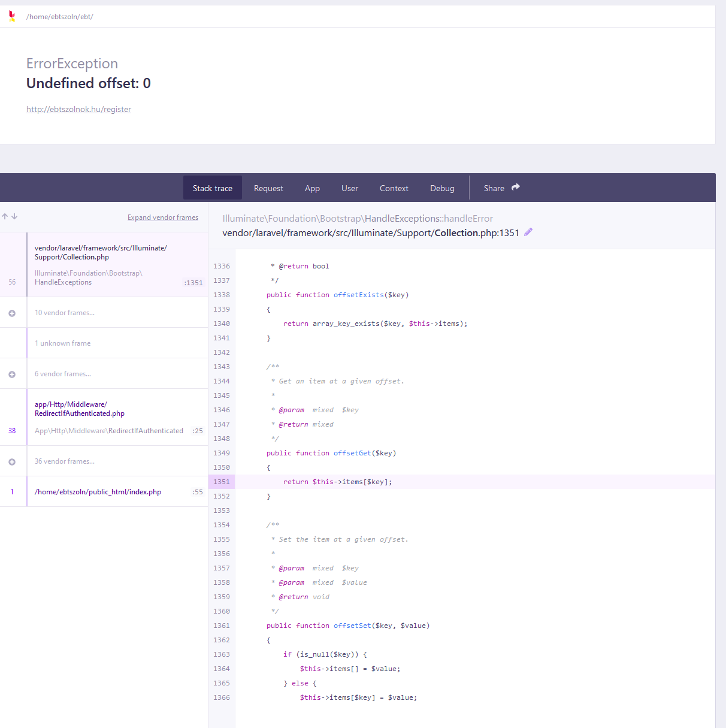Select the Collection.php frame 56
Image resolution: width=726 pixels, height=728 pixels.
coord(104,265)
